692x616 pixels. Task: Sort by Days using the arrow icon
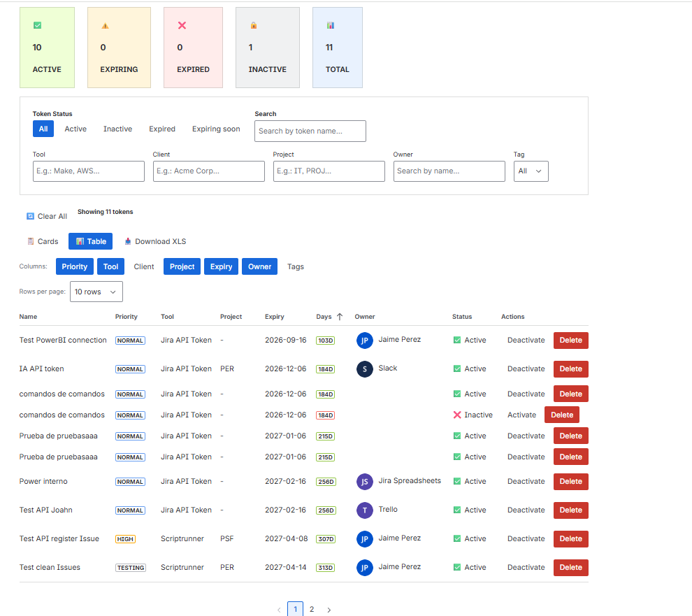340,317
